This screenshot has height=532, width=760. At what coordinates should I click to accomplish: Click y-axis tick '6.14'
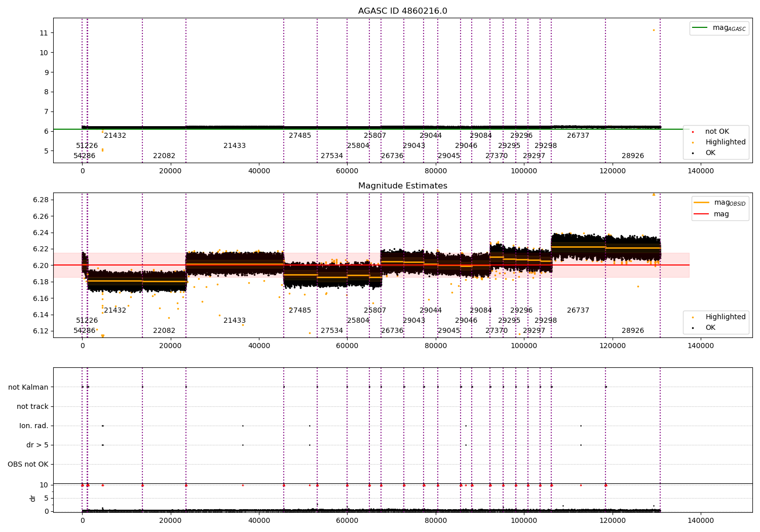coord(41,315)
